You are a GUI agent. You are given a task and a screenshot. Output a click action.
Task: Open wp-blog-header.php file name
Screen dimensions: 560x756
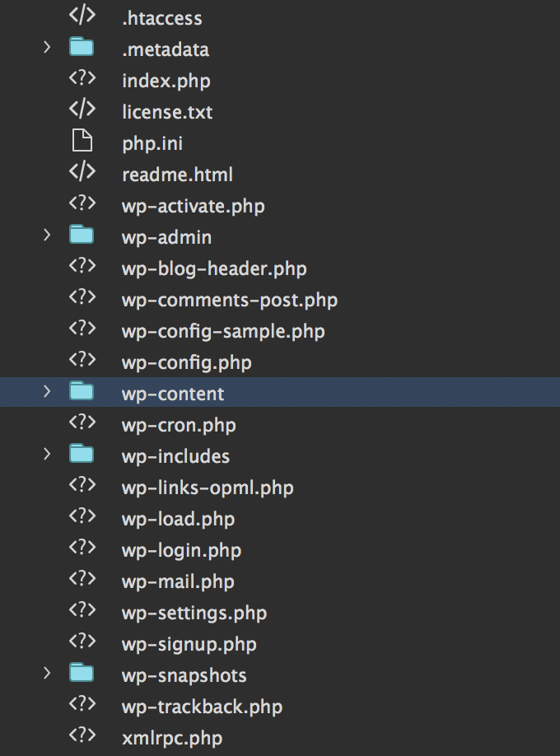(x=214, y=269)
